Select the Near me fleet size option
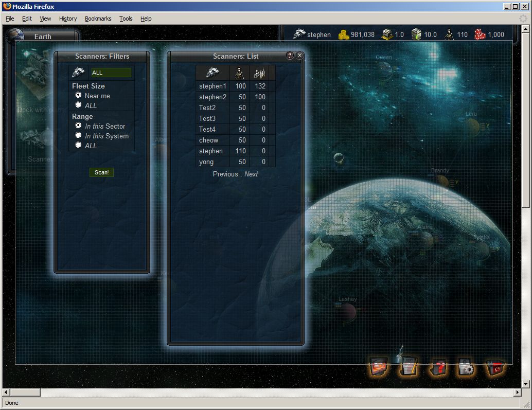 78,95
